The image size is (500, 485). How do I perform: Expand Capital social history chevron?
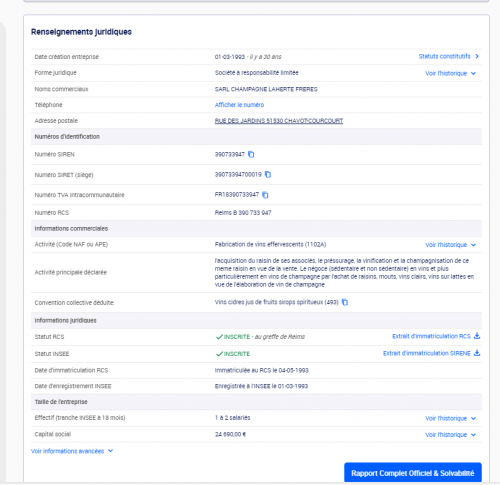pos(473,435)
